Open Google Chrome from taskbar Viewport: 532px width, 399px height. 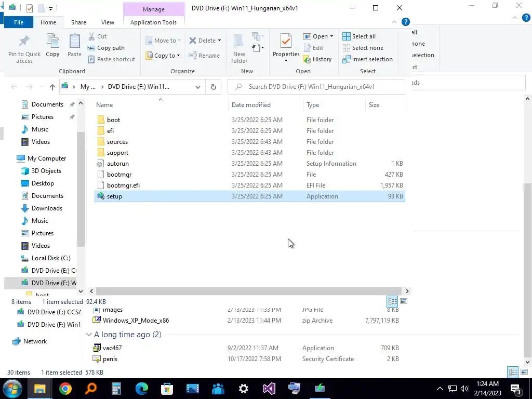tap(65, 389)
